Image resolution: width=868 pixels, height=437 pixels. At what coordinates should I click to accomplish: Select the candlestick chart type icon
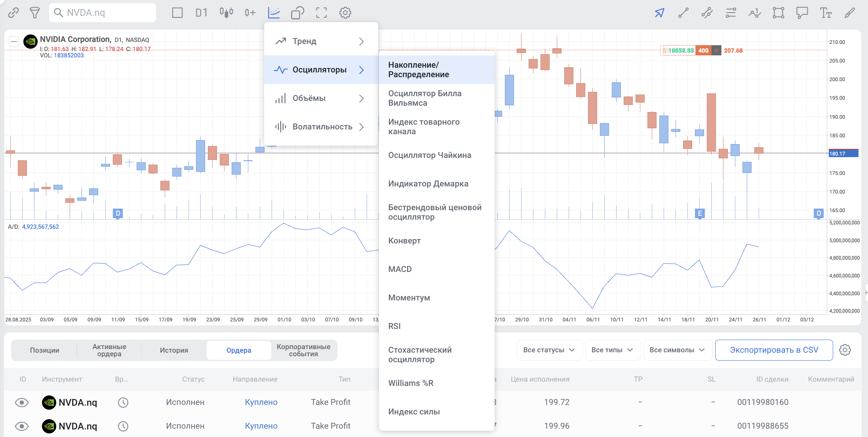point(226,13)
